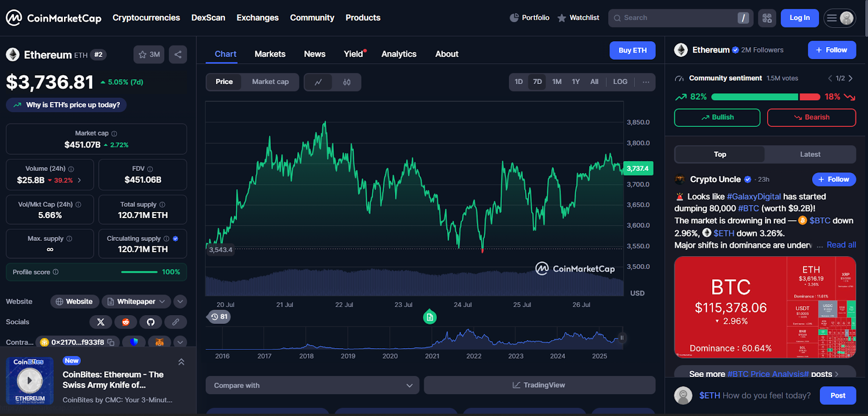Toggle LOG scale on chart
The image size is (868, 416).
tap(620, 82)
